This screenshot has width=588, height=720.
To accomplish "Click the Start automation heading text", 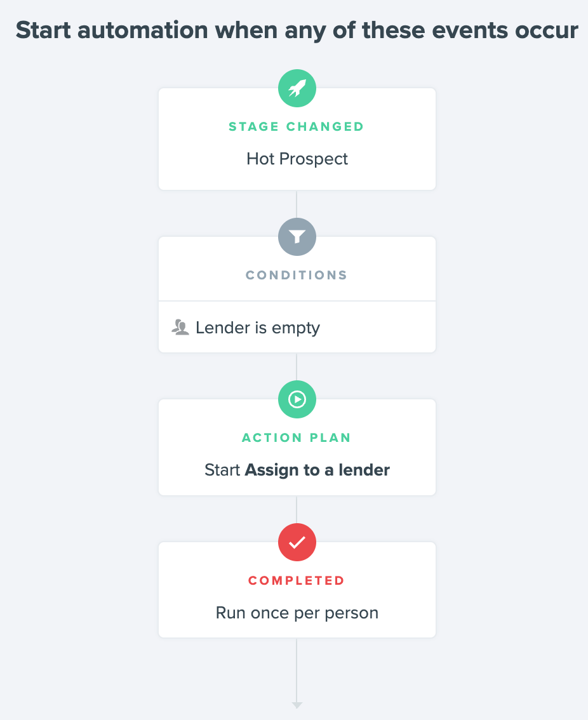I will click(x=297, y=30).
